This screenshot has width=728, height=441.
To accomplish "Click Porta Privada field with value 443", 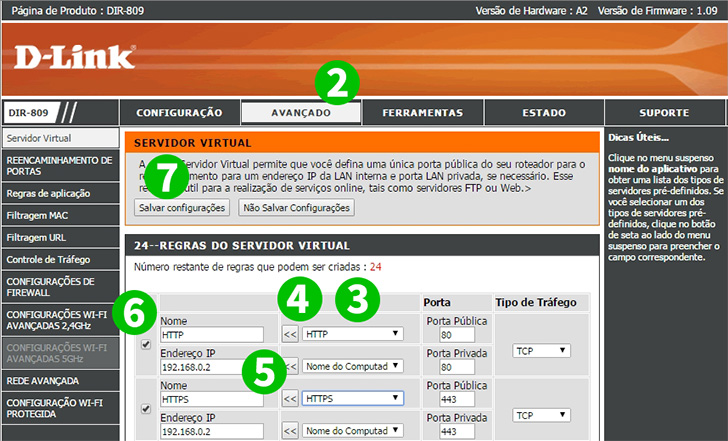I will [x=456, y=432].
